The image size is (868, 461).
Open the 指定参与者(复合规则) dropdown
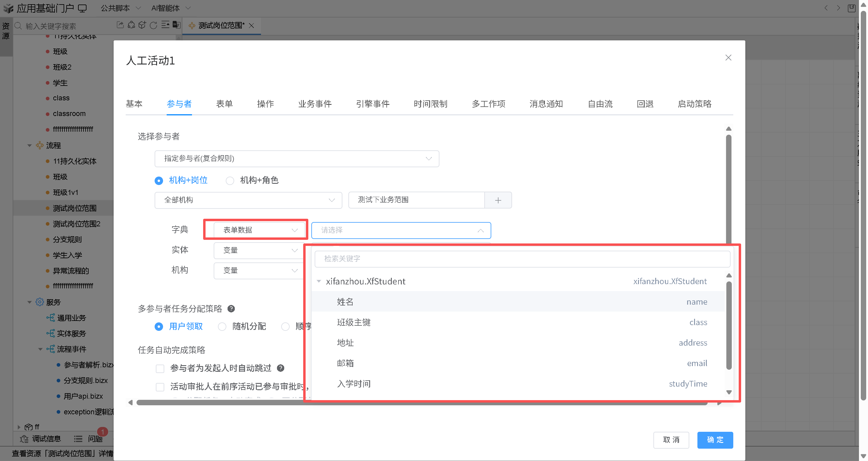297,159
